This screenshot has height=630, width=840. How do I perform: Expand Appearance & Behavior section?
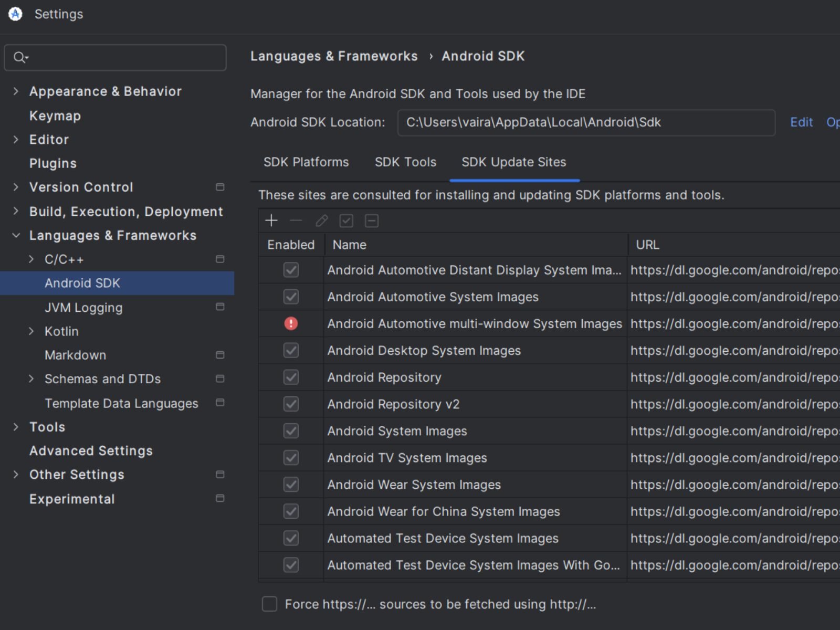click(x=16, y=91)
